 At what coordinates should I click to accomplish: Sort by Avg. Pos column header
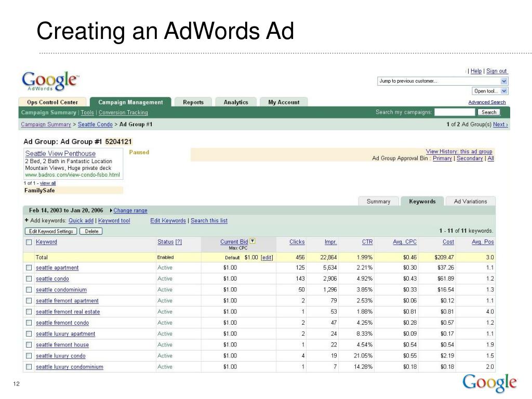(x=483, y=242)
